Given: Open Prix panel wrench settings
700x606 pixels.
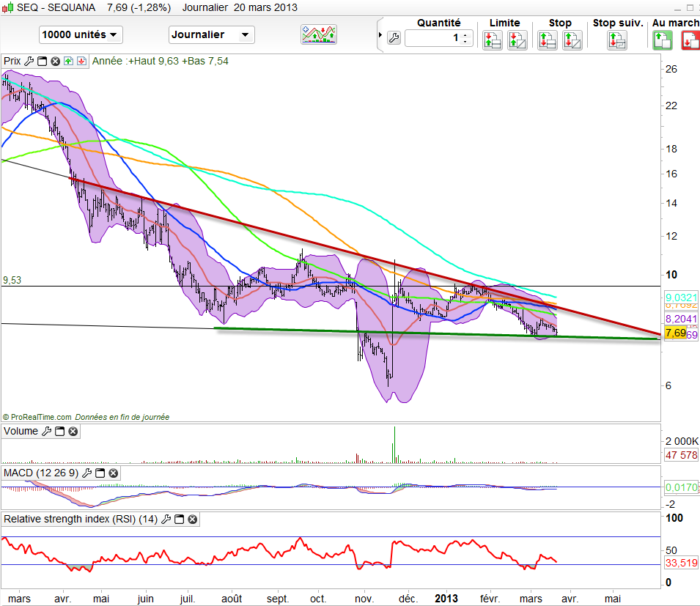Looking at the screenshot, I should [x=29, y=61].
